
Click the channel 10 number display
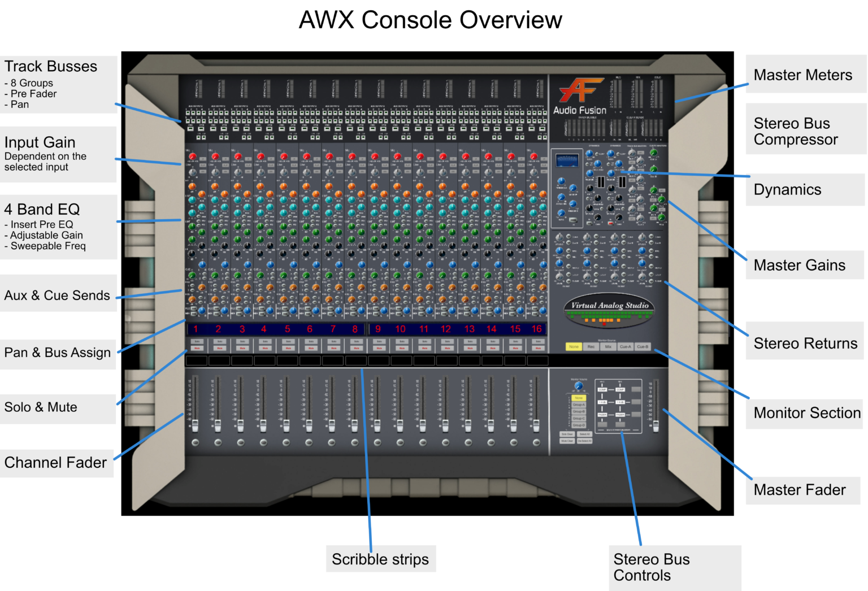(x=401, y=329)
